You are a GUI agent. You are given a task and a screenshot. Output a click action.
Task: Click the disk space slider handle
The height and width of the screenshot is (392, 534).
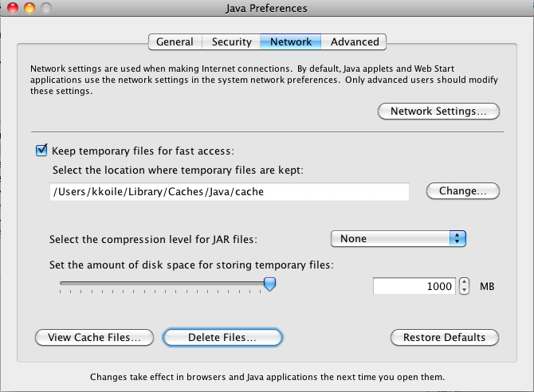[x=269, y=284]
